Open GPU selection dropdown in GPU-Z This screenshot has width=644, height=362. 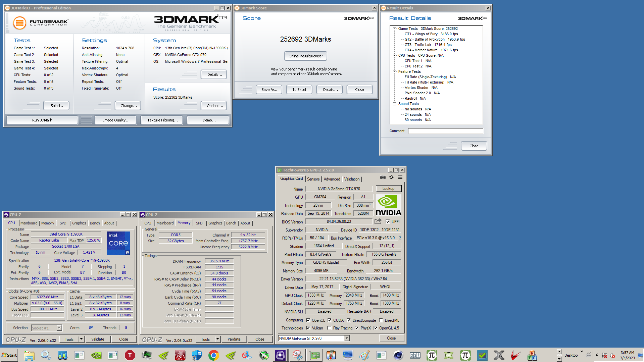(x=347, y=338)
